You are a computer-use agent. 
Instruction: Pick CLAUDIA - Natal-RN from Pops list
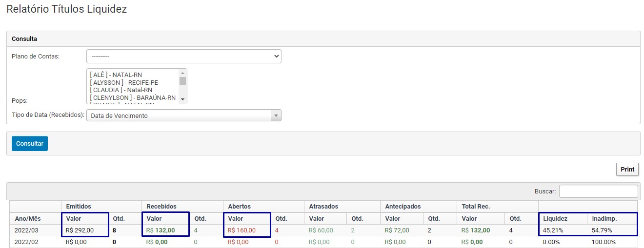121,90
